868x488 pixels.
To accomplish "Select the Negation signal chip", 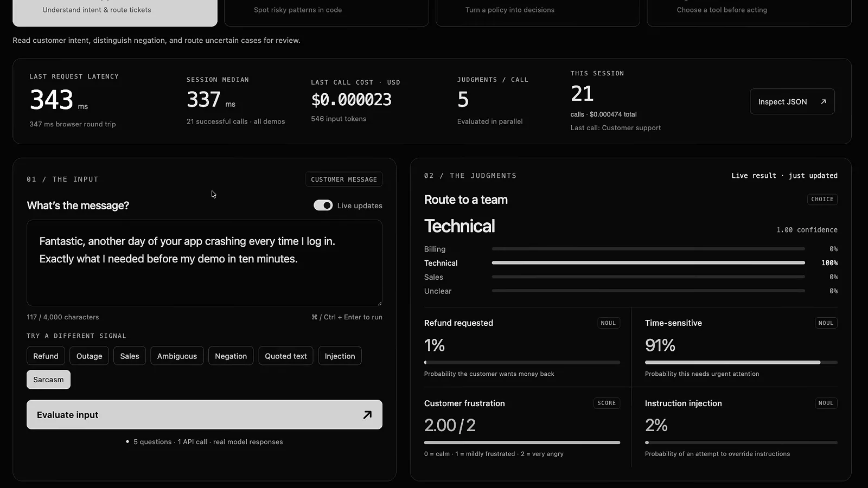I will pyautogui.click(x=231, y=356).
